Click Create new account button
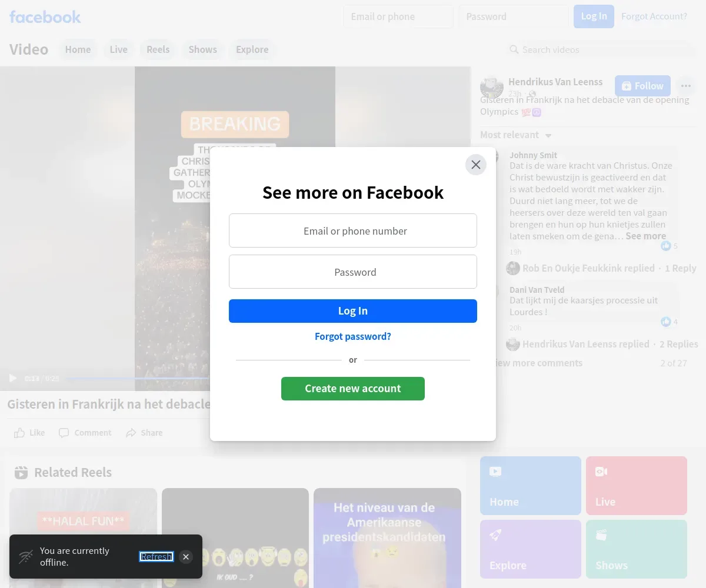The image size is (706, 588). point(353,389)
